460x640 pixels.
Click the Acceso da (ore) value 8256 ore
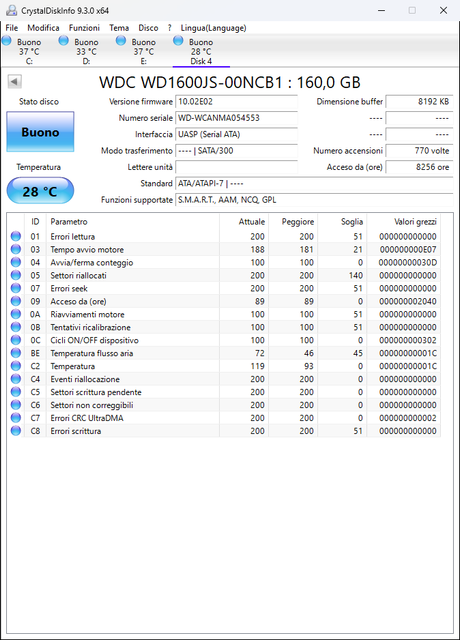419,167
